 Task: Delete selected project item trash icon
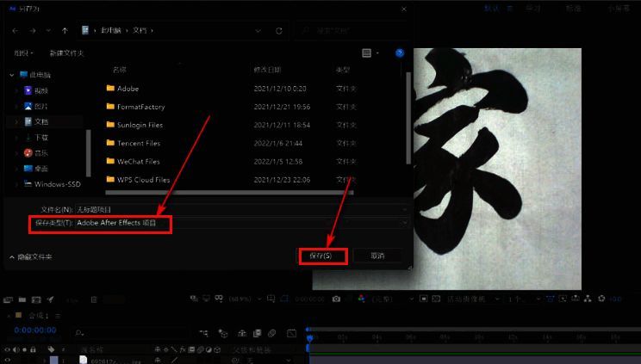click(94, 299)
